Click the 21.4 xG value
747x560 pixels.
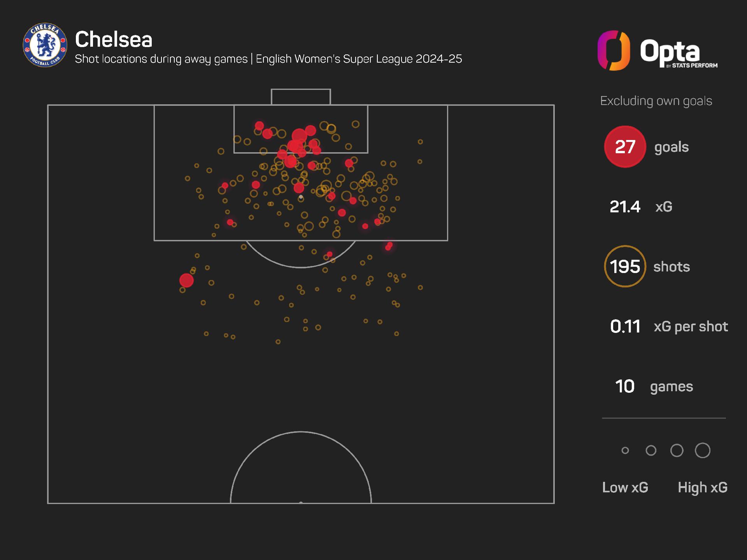tap(625, 206)
